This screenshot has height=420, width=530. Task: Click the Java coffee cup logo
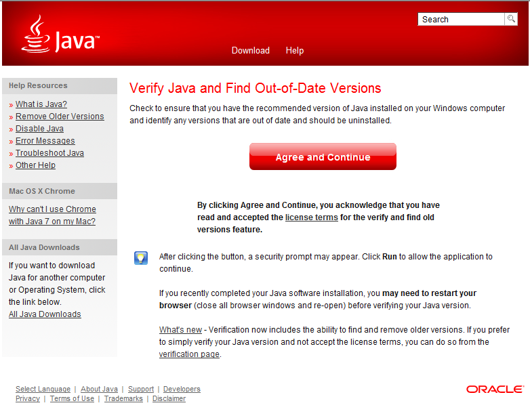click(60, 34)
